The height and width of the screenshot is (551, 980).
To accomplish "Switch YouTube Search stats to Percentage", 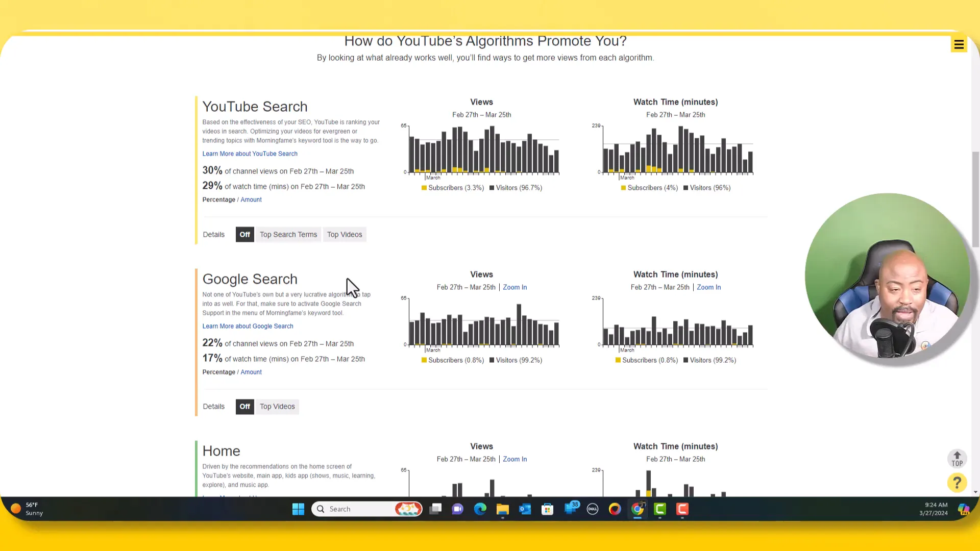I will [x=219, y=200].
